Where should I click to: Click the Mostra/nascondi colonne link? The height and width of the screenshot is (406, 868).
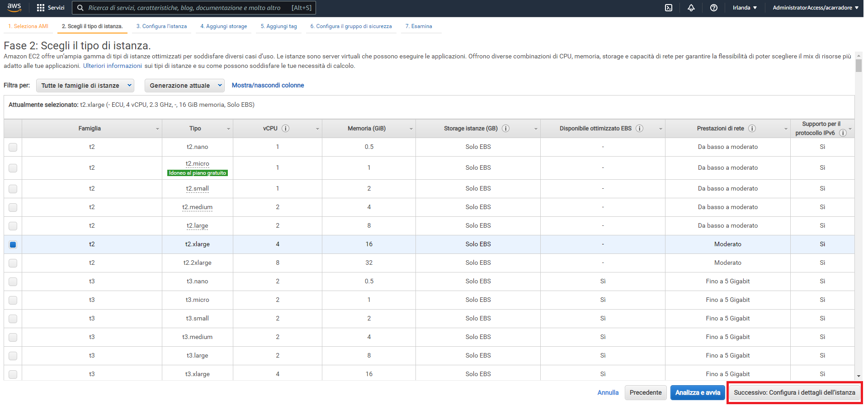point(268,85)
